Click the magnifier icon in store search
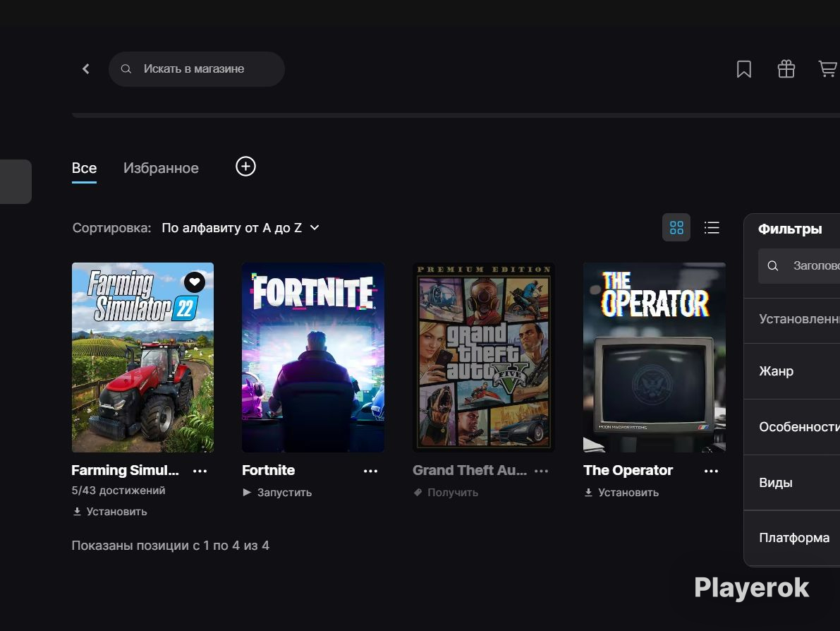The image size is (840, 631). (x=126, y=69)
